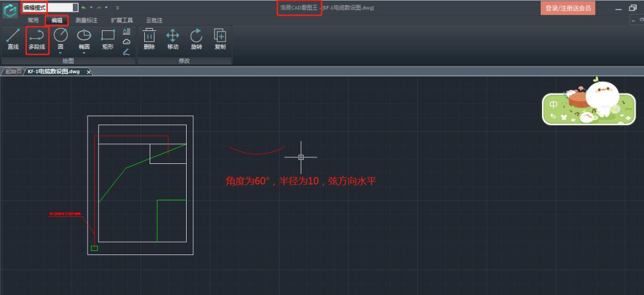
Task: Click the redo arrow icon
Action: pos(99,7)
